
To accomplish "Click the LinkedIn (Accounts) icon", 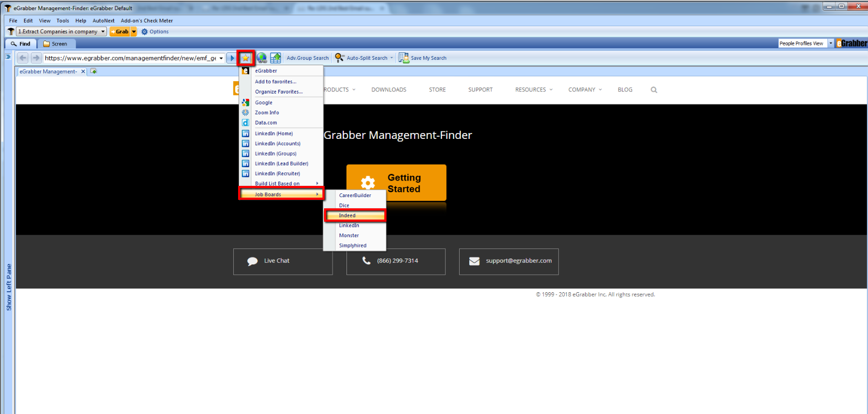I will coord(246,144).
